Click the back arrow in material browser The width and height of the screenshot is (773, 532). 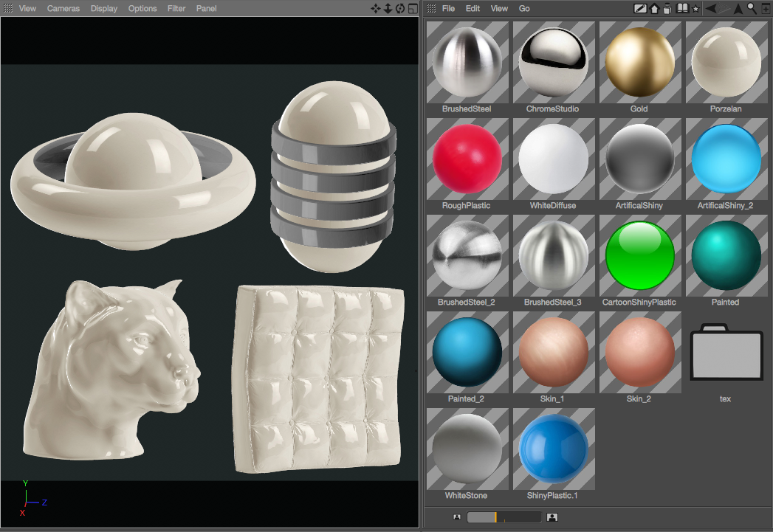[x=712, y=8]
